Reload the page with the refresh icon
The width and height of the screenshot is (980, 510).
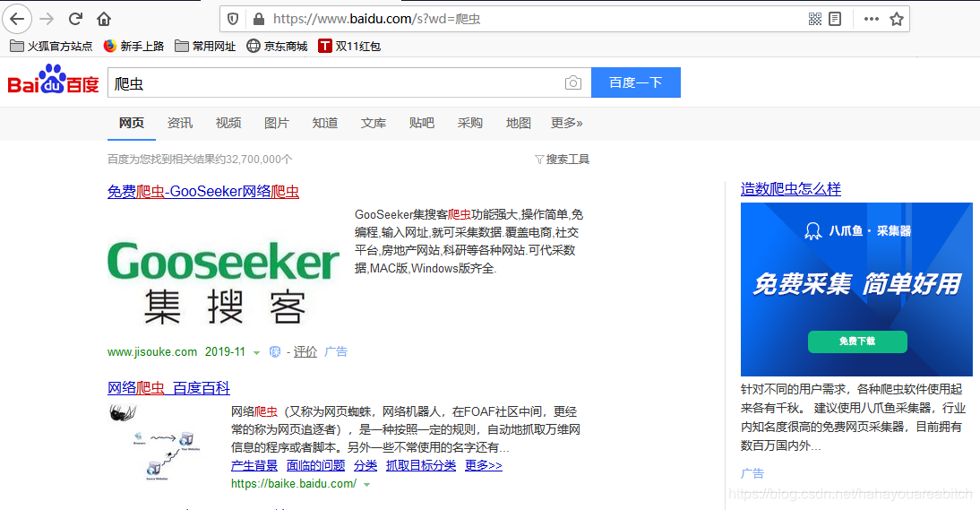click(75, 19)
